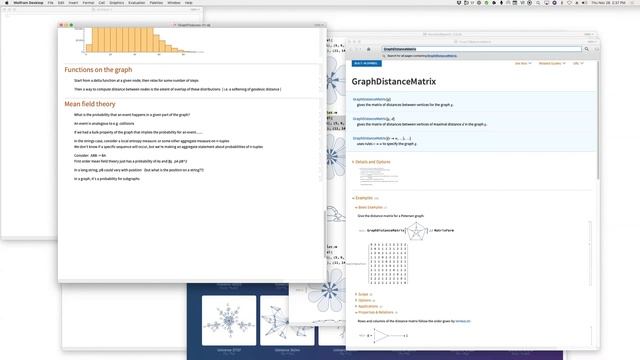Click the orange histogram plot in notebook
The width and height of the screenshot is (640, 360).
139,40
